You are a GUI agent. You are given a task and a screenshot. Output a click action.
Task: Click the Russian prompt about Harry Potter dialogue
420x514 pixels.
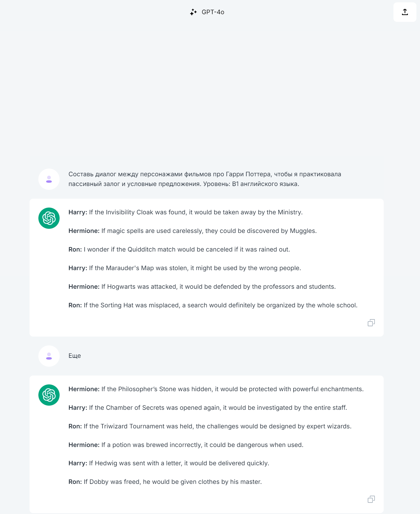205,179
